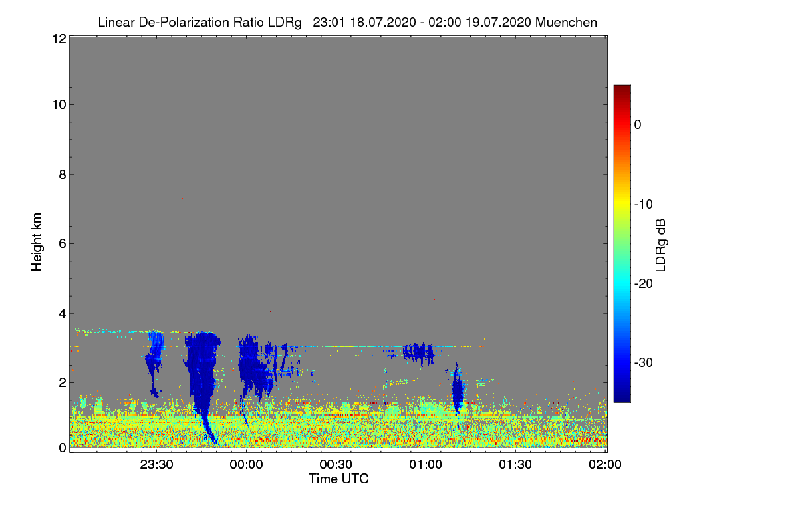This screenshot has height=532, width=798.
Task: Click the blue cloud echo left of 01:00 at 3 km
Action: click(418, 352)
